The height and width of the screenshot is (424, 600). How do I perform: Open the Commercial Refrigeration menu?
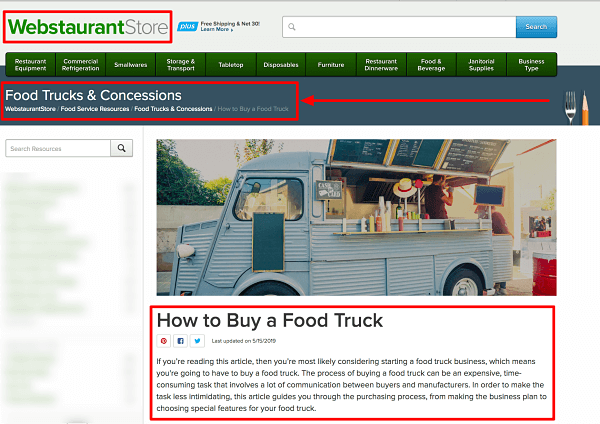80,65
